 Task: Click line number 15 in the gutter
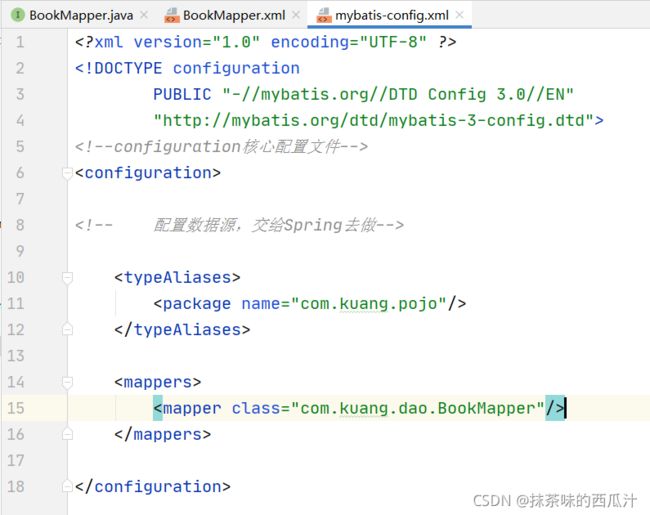[x=15, y=408]
